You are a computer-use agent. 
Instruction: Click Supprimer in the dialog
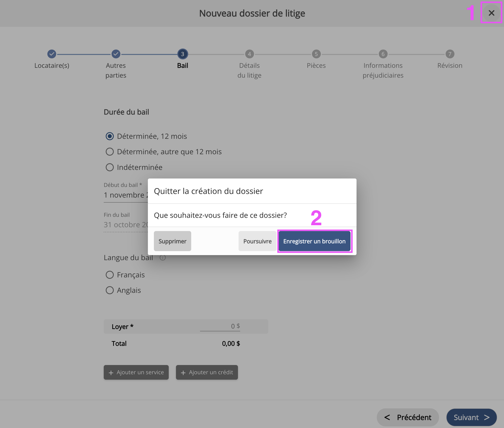tap(172, 241)
